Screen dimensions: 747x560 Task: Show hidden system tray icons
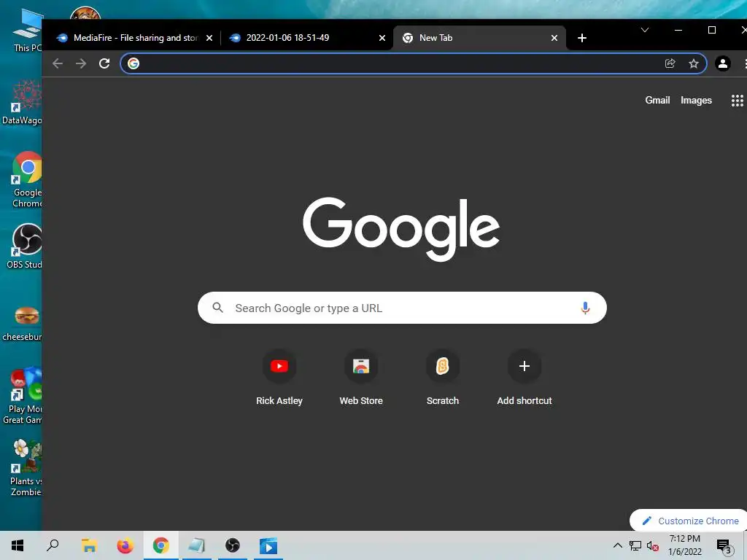pyautogui.click(x=617, y=545)
